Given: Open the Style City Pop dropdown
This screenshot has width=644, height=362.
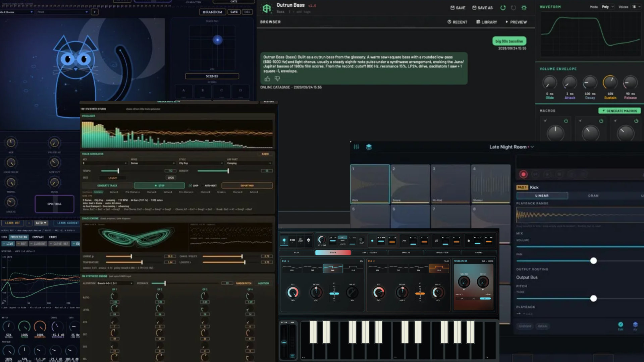Looking at the screenshot, I should pyautogui.click(x=201, y=163).
